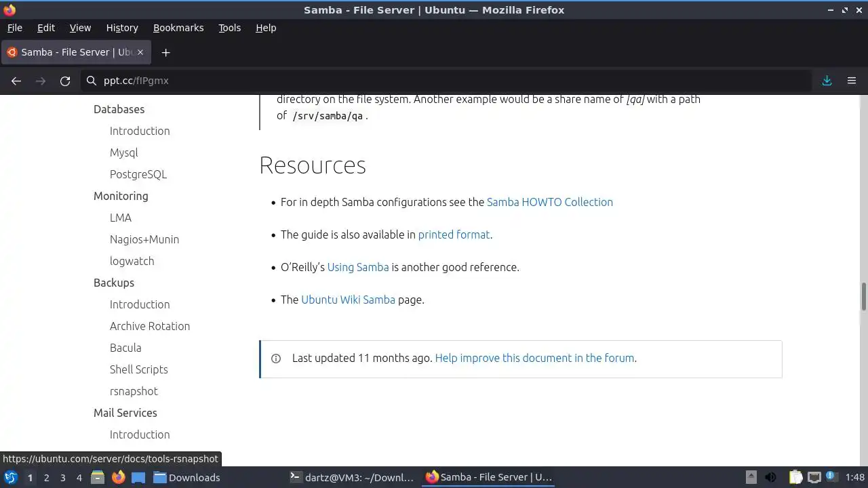This screenshot has width=868, height=488.
Task: Switch to the Downloads window in the taskbar
Action: click(x=187, y=477)
